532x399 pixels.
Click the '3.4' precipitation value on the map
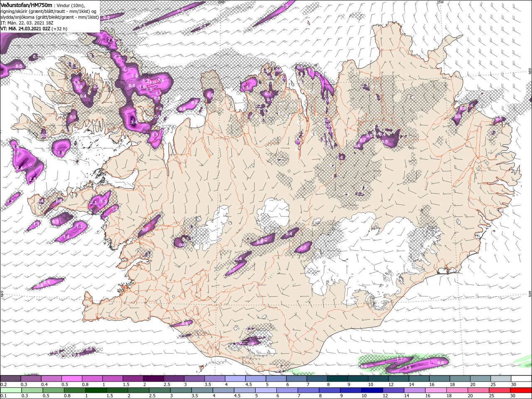tap(133, 123)
